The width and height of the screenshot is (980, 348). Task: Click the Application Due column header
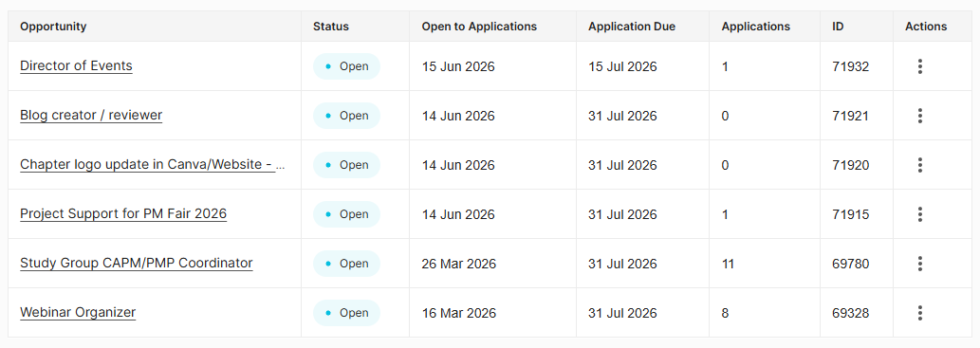click(x=632, y=27)
